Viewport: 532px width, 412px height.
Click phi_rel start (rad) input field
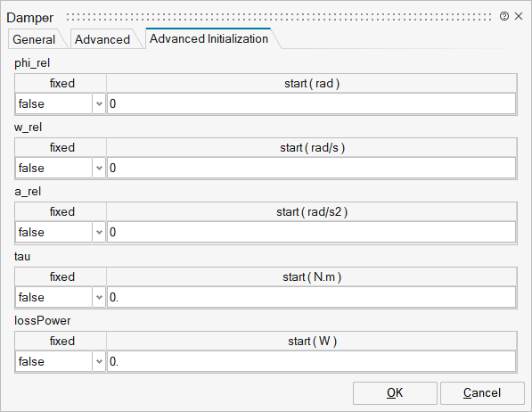pyautogui.click(x=312, y=104)
